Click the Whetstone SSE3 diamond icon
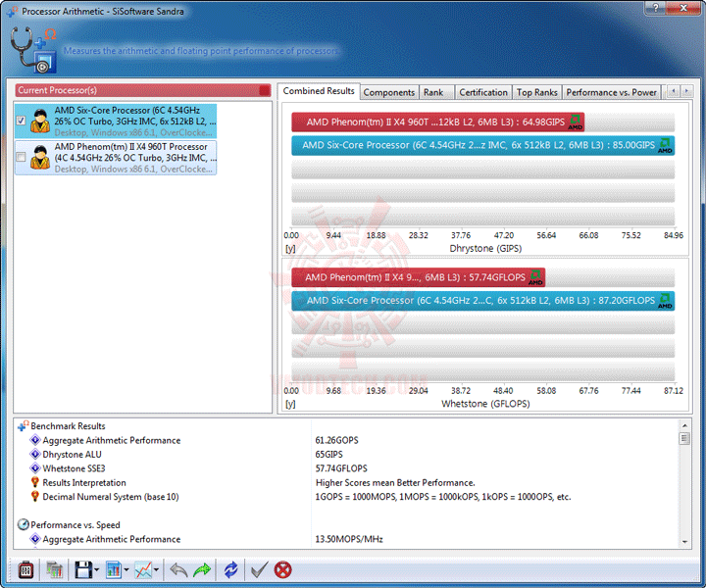The width and height of the screenshot is (706, 588). pos(34,467)
